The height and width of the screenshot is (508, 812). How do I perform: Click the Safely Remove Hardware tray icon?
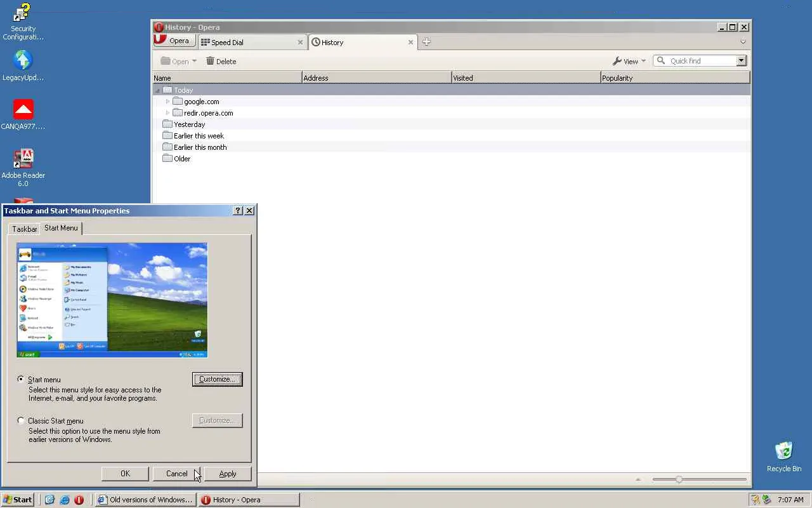click(x=766, y=500)
